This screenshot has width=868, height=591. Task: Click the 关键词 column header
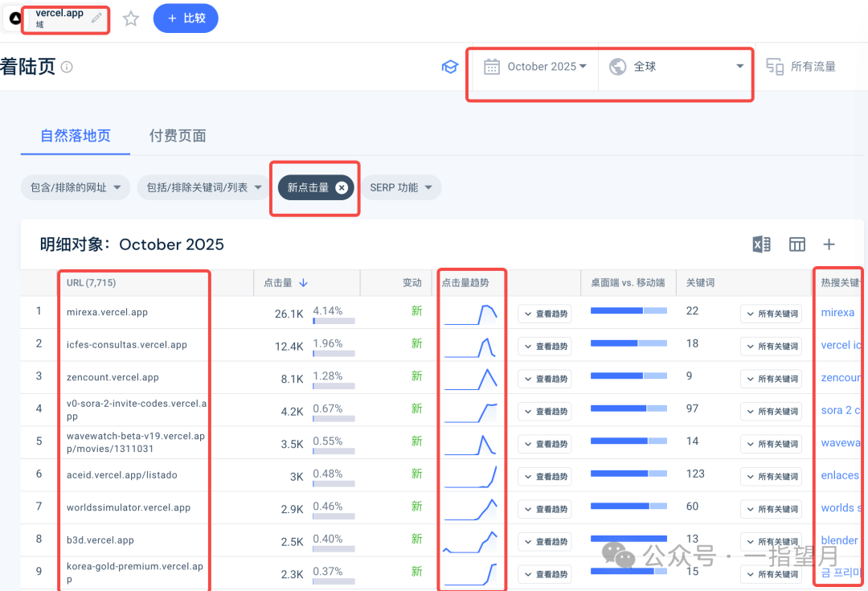click(700, 283)
